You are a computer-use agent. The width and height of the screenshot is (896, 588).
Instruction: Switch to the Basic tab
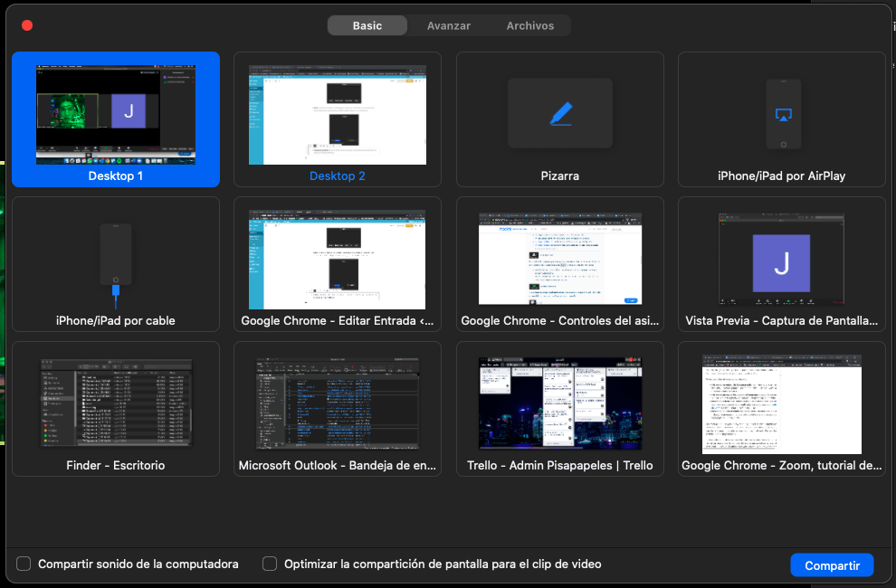coord(367,25)
